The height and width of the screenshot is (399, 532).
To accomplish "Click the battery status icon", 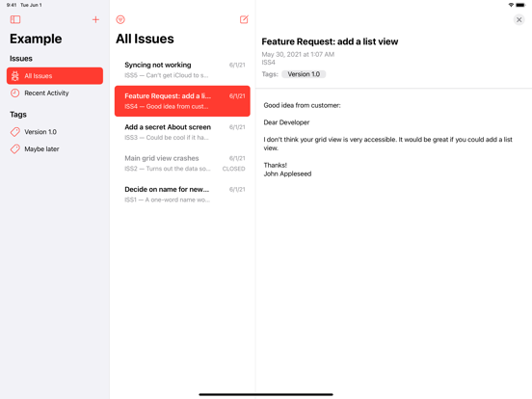I will point(520,5).
